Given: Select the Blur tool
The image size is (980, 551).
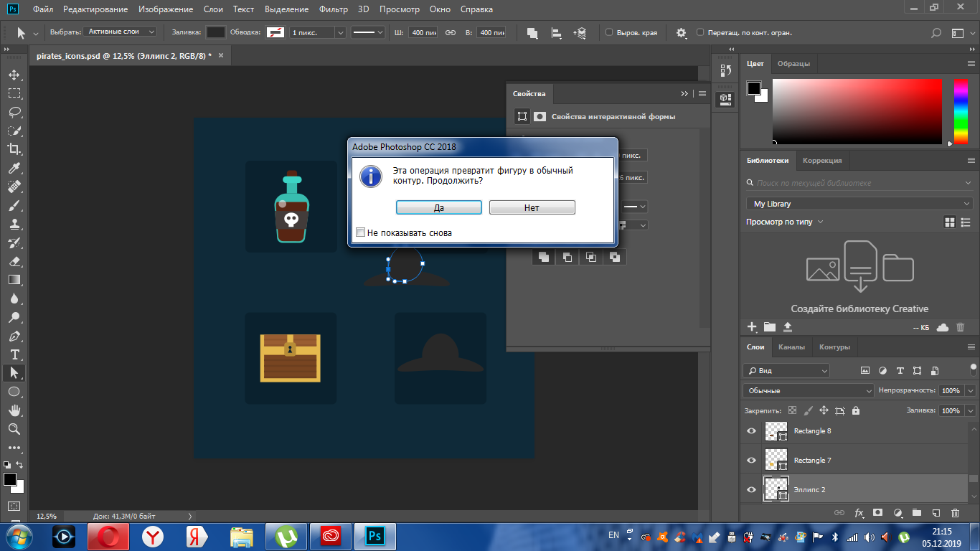Looking at the screenshot, I should 14,298.
